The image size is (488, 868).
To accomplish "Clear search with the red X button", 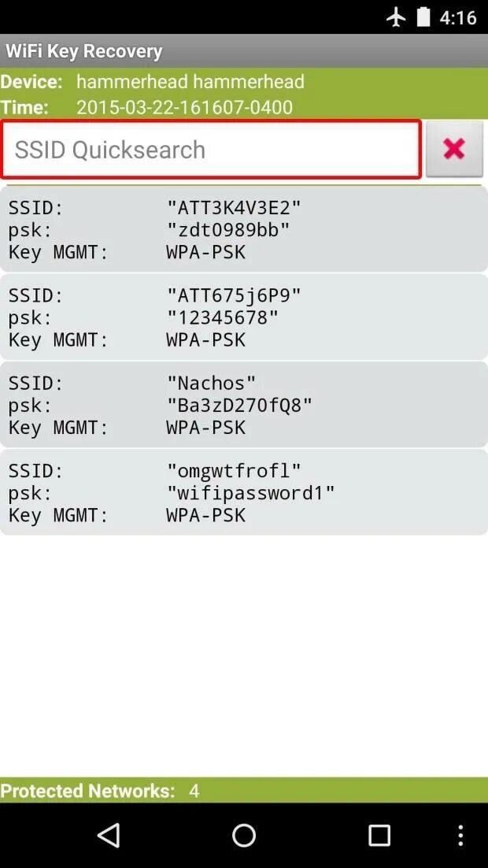I will 454,149.
